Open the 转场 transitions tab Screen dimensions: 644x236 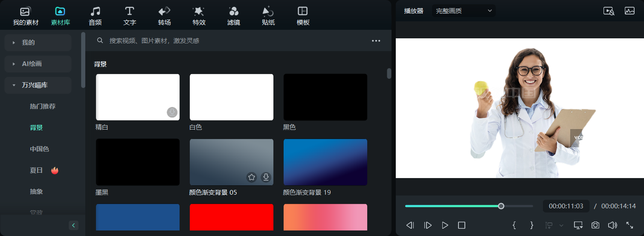click(164, 16)
